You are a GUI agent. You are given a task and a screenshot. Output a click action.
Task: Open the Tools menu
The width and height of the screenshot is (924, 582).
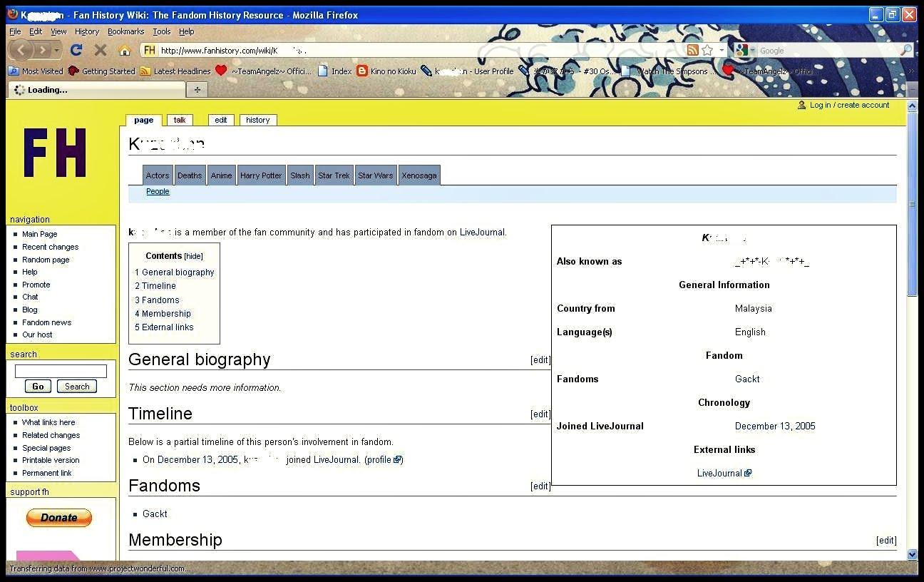(x=162, y=31)
